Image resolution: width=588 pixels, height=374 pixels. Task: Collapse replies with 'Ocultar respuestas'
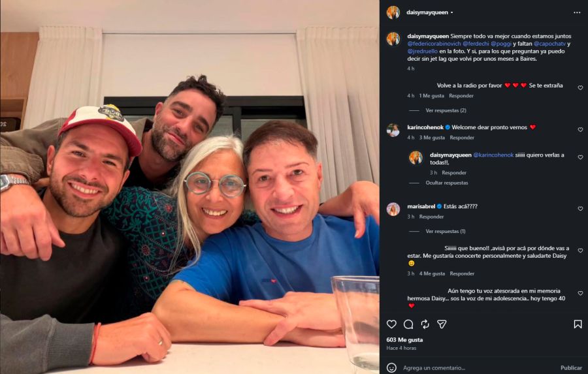tap(447, 183)
